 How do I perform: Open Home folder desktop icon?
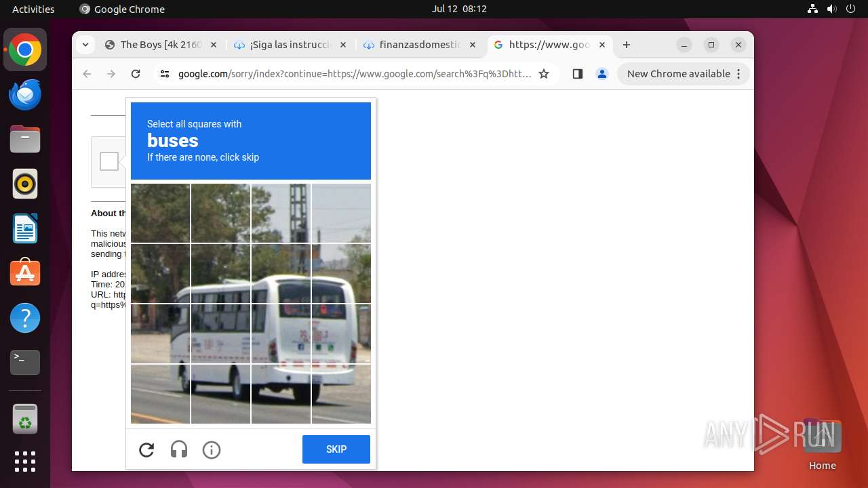822,444
